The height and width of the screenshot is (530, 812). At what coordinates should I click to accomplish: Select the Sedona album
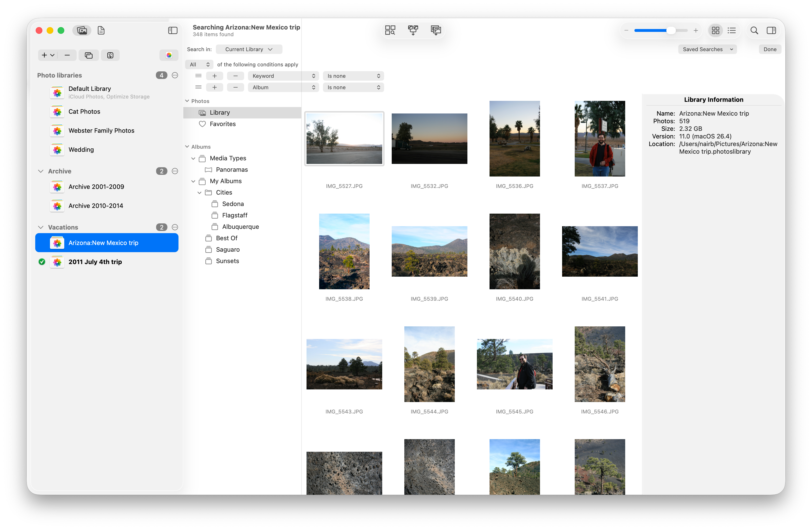coord(233,204)
